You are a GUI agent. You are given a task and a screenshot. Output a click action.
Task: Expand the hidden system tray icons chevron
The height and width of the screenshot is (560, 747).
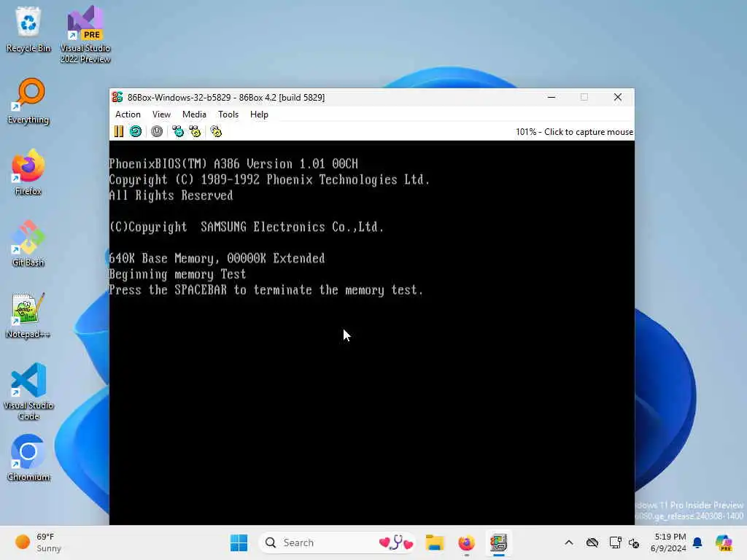coord(569,542)
